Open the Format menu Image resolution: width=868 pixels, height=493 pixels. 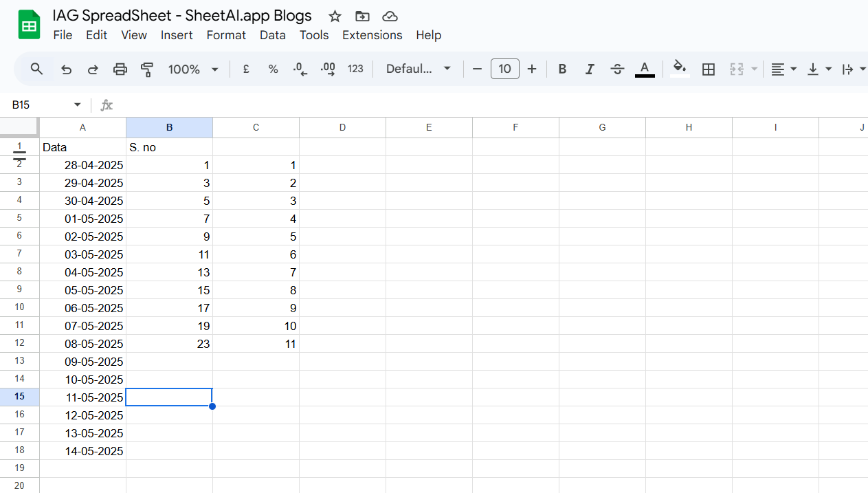226,35
